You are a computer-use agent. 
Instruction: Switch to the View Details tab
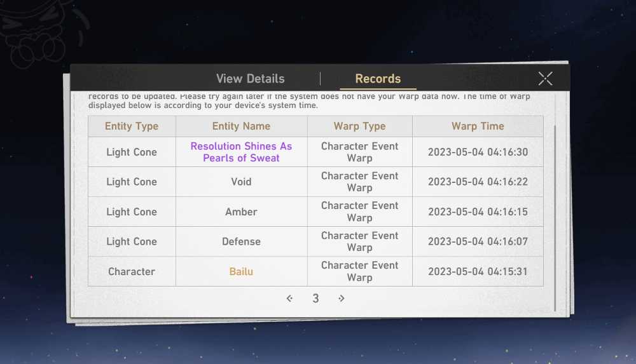coord(250,79)
